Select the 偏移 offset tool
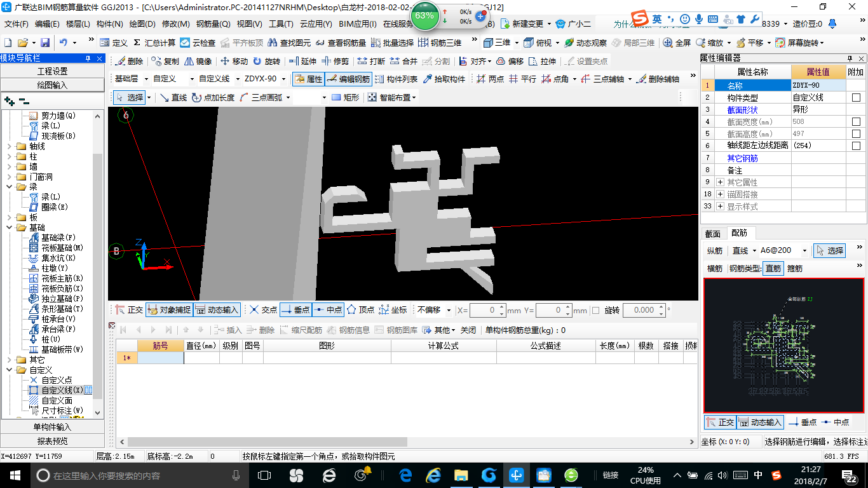 tap(510, 62)
